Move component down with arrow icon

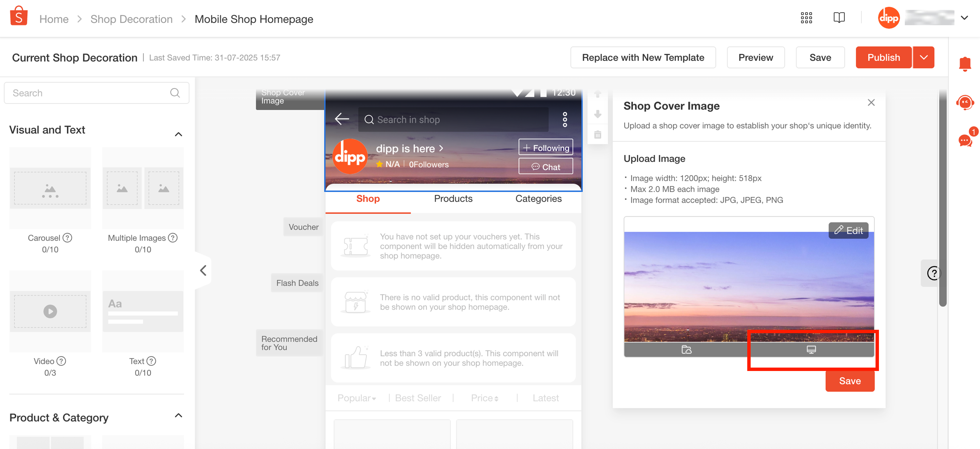598,114
